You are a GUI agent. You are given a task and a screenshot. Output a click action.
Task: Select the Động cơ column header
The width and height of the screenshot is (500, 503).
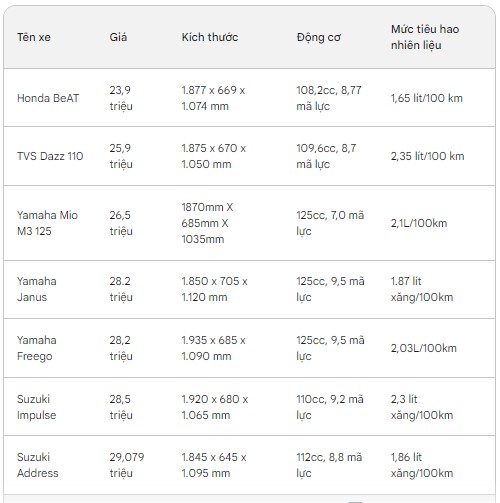pos(319,37)
